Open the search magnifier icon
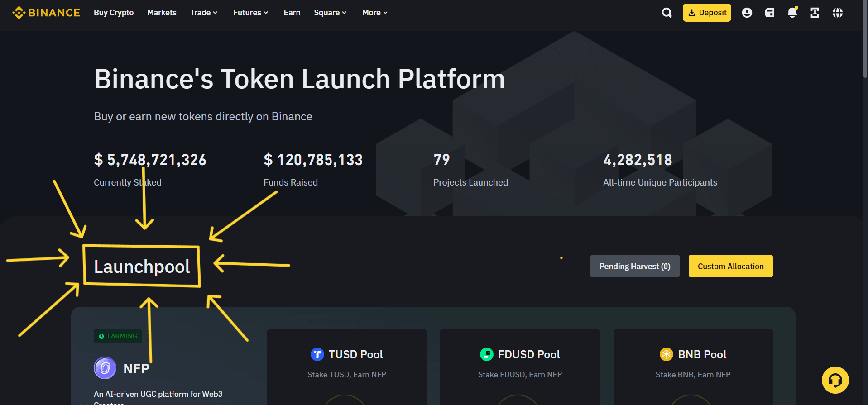The height and width of the screenshot is (405, 868). pos(667,13)
